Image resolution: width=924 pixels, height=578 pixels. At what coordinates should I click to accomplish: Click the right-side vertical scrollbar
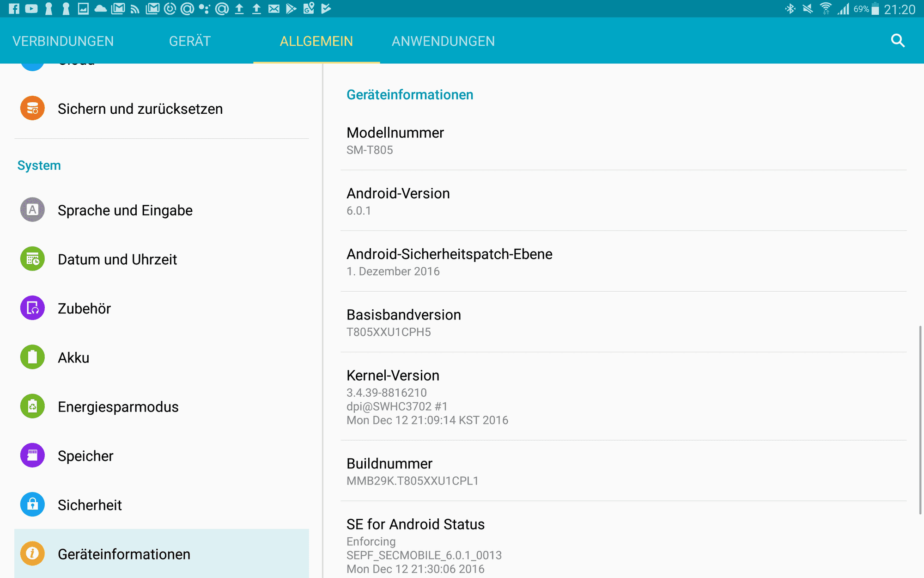coord(920,420)
